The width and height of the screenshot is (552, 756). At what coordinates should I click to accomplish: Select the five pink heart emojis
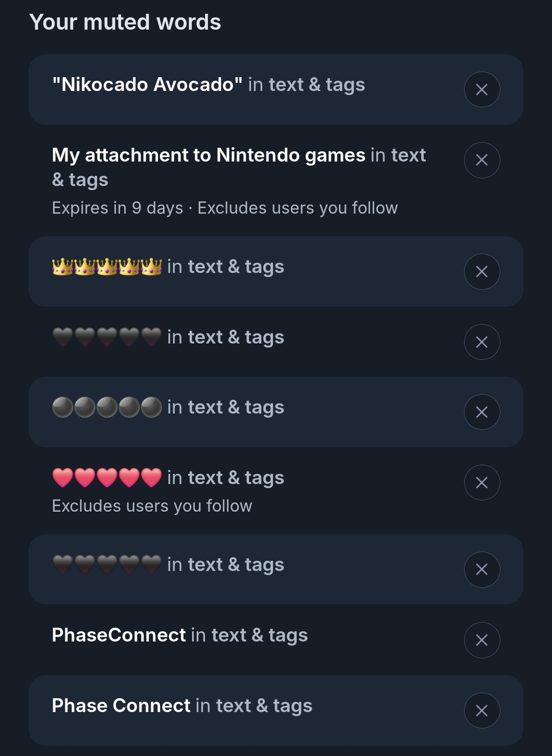[107, 478]
